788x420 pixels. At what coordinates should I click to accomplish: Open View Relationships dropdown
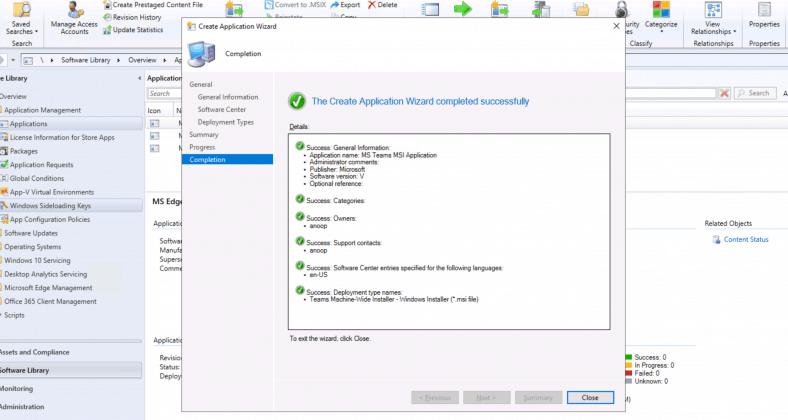coord(713,19)
